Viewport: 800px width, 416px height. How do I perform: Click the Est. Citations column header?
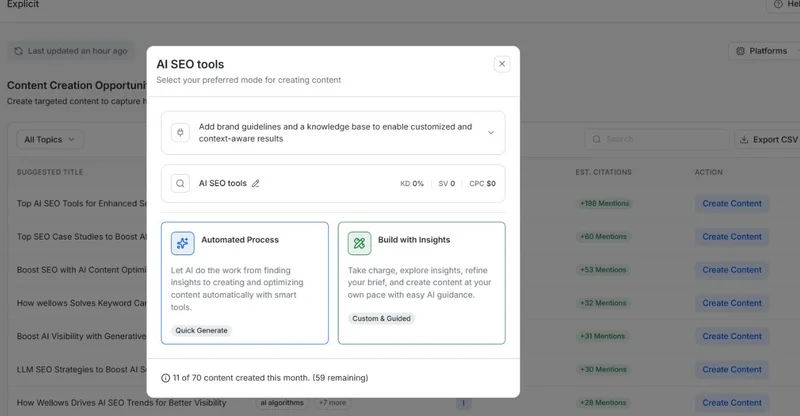coord(603,172)
